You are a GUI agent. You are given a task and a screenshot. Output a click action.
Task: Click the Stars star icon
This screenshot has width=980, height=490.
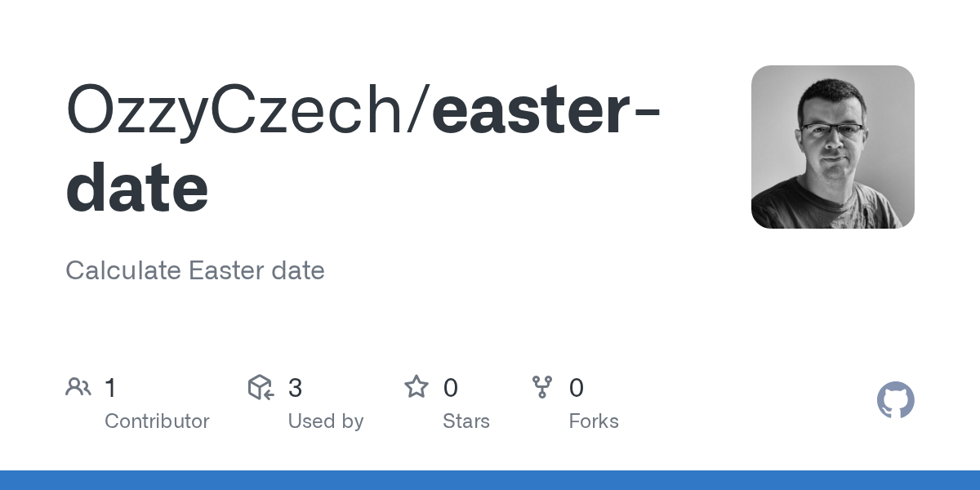(416, 387)
